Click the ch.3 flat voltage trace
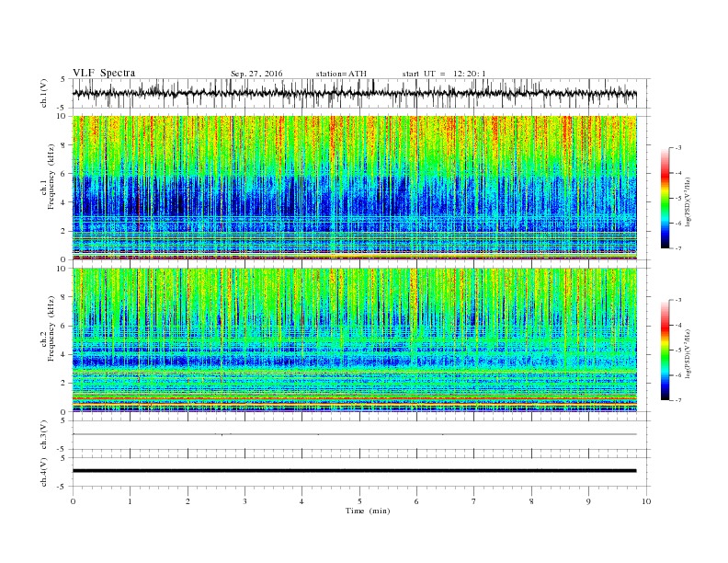 click(355, 434)
